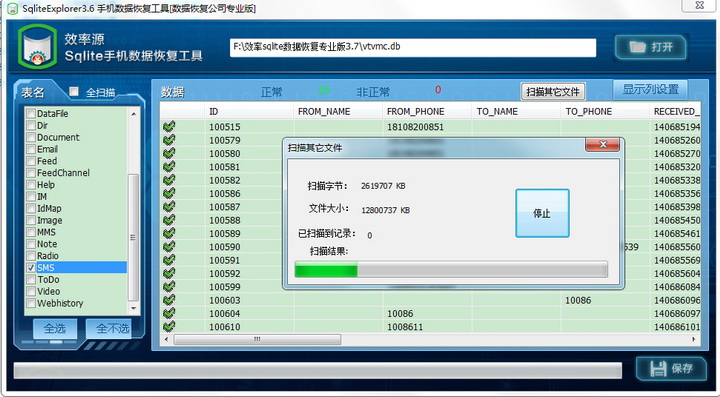
Task: Click the checkmark icon beside row 100581
Action: (x=169, y=166)
